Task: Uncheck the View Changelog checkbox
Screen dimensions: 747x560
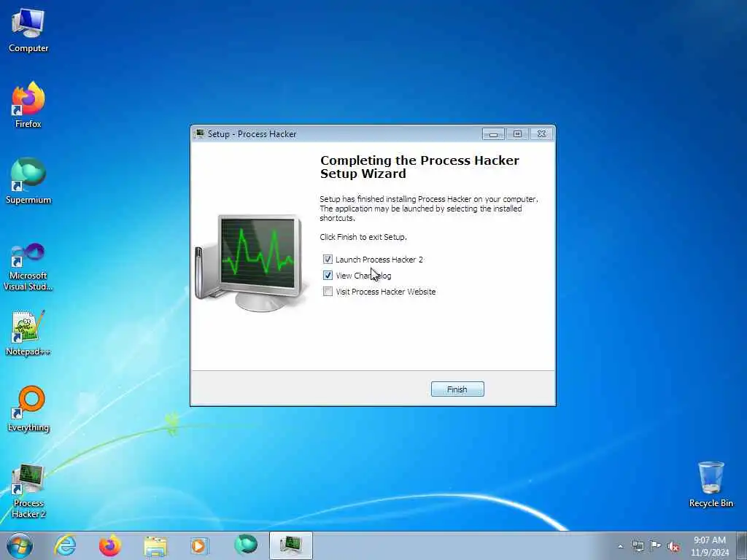Action: click(328, 275)
